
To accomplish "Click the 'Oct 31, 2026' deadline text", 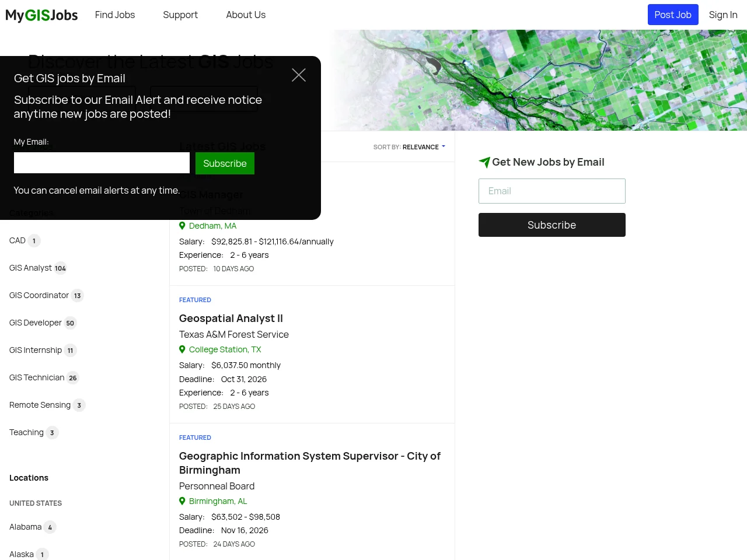I will (x=244, y=379).
